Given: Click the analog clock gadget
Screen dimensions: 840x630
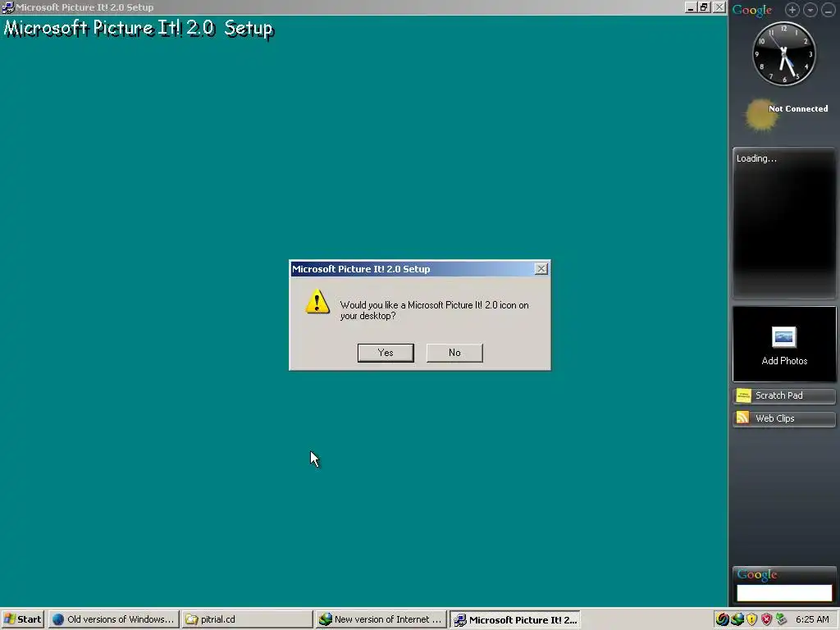Looking at the screenshot, I should tap(783, 53).
